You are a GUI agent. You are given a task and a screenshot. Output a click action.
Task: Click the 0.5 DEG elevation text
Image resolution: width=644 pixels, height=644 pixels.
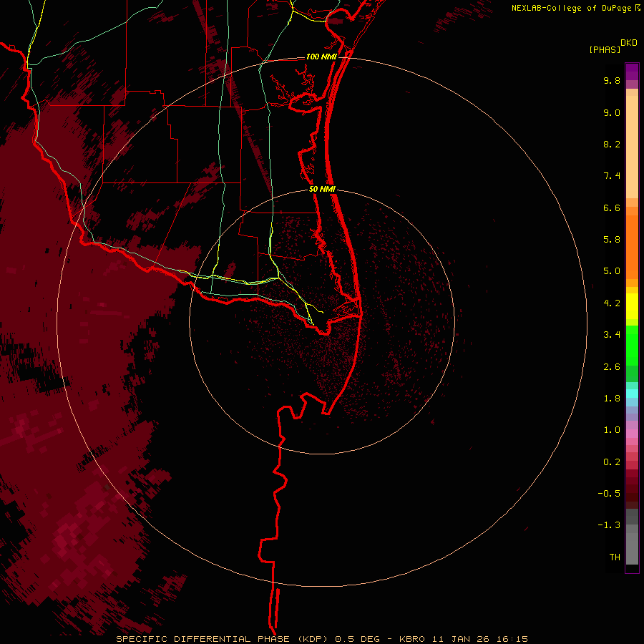[x=357, y=639]
